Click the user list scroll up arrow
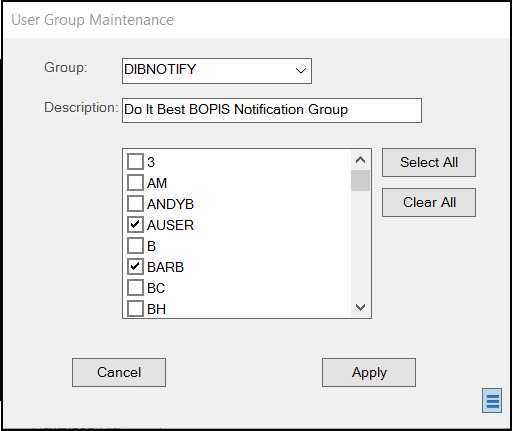Viewport: 512px width, 431px height. (360, 160)
